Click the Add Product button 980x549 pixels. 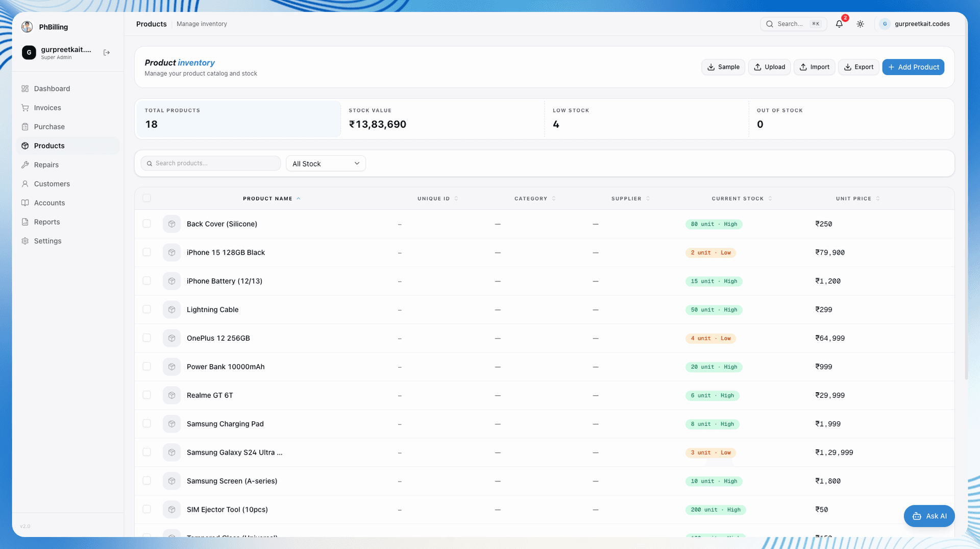[913, 67]
